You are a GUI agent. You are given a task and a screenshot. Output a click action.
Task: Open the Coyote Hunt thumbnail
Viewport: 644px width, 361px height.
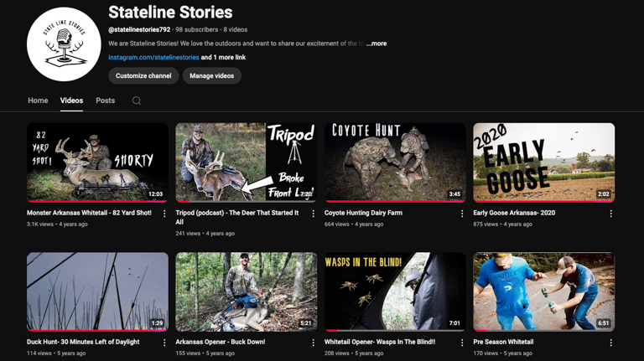[x=395, y=162]
